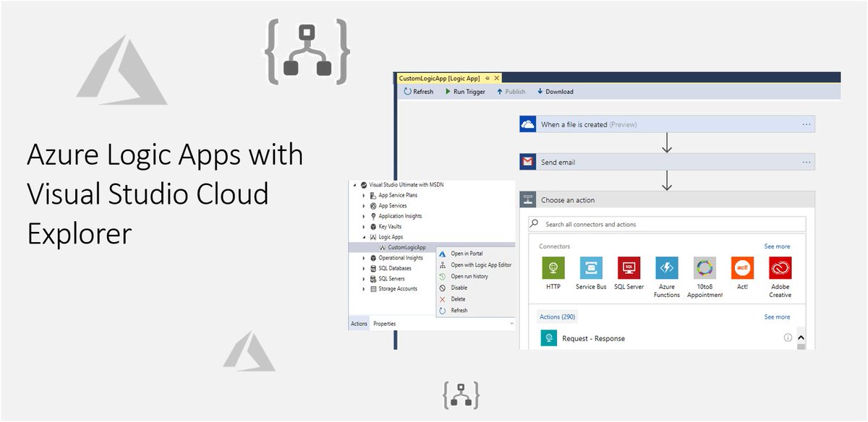Select the Act! connector icon

tap(742, 268)
